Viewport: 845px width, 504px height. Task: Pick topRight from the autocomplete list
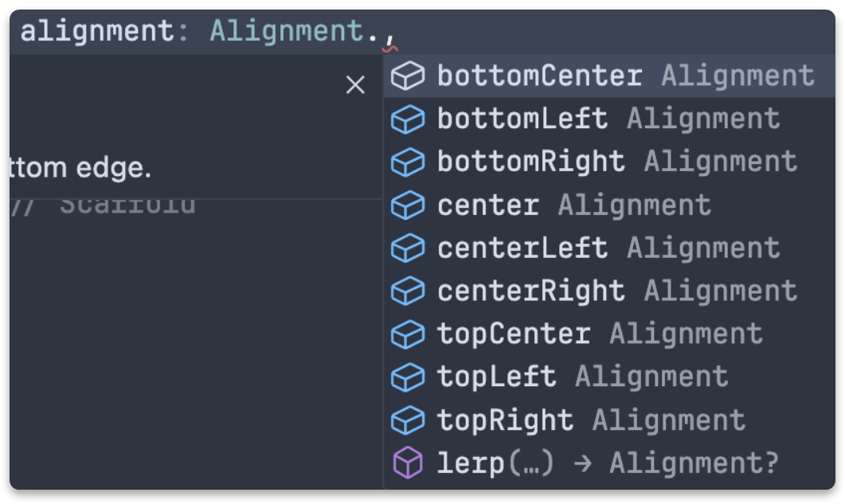click(x=505, y=420)
